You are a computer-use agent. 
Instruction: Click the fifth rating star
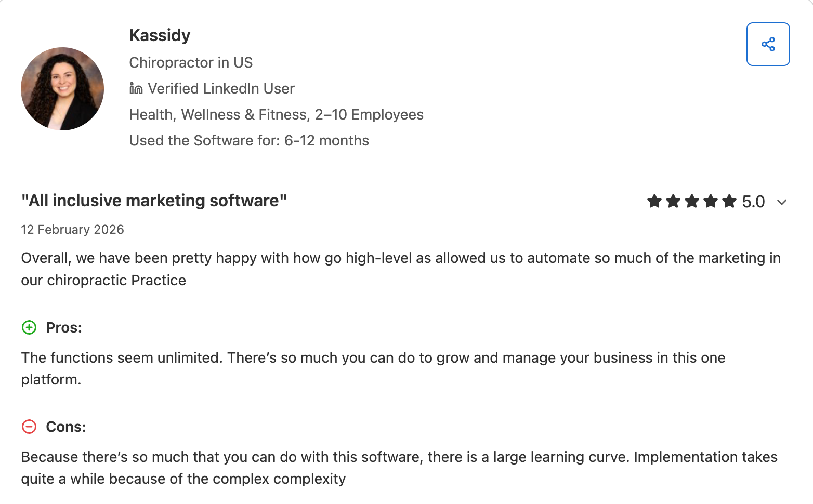pos(729,201)
